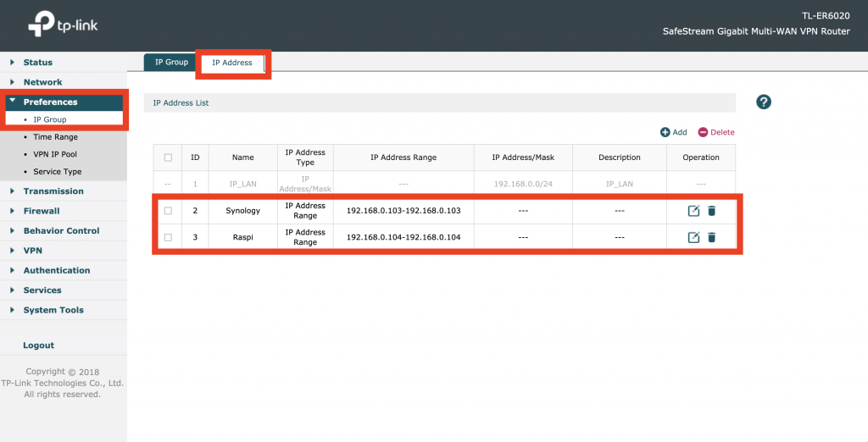Check the Raspi row checkbox
Screen dimensions: 868x442
[x=168, y=237]
